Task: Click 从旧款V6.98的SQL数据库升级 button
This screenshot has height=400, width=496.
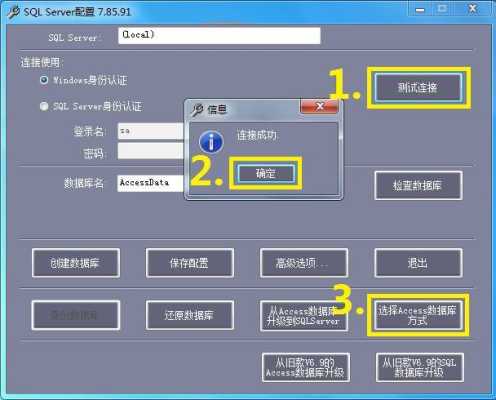Action: 420,367
